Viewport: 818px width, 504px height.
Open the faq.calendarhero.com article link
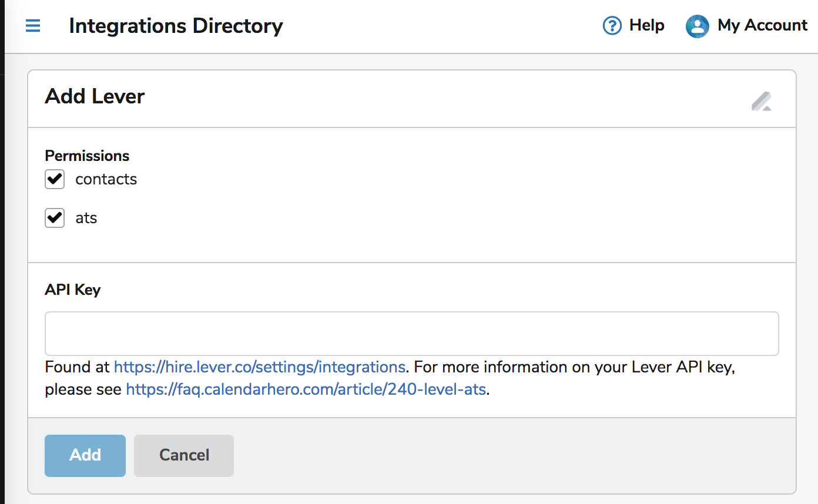click(x=306, y=389)
